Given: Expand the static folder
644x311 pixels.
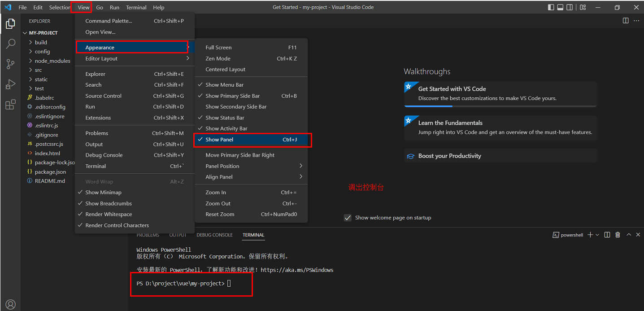Looking at the screenshot, I should click(x=41, y=79).
